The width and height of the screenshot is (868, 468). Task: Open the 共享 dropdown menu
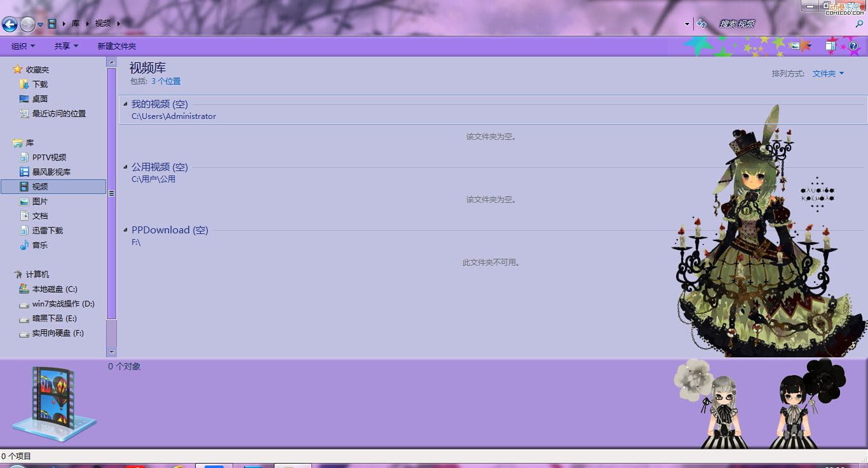66,46
